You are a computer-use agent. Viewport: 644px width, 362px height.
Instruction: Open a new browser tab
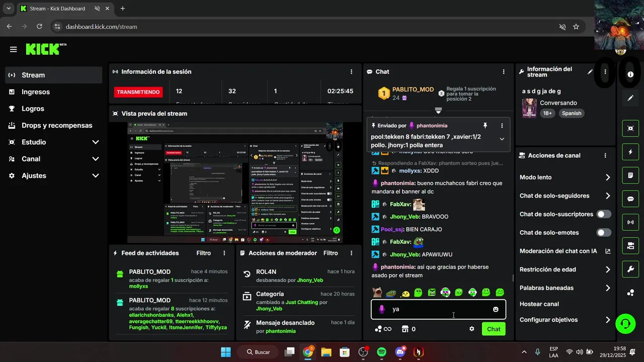click(122, 9)
